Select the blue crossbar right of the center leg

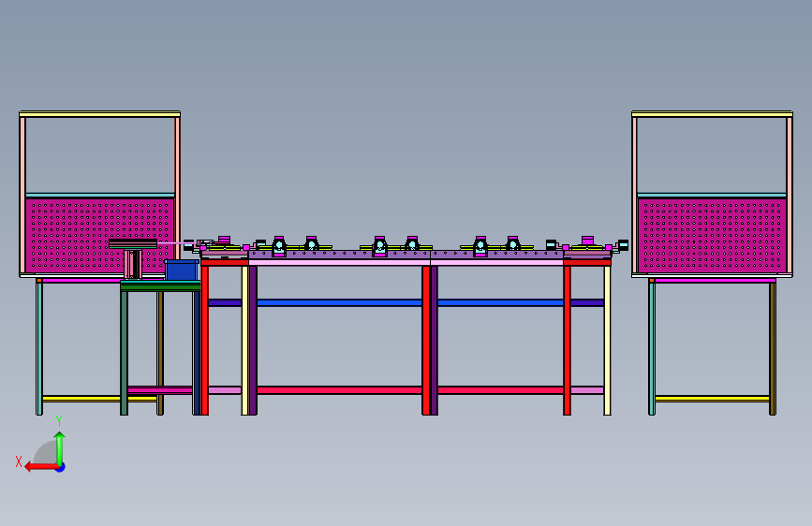[x=500, y=303]
